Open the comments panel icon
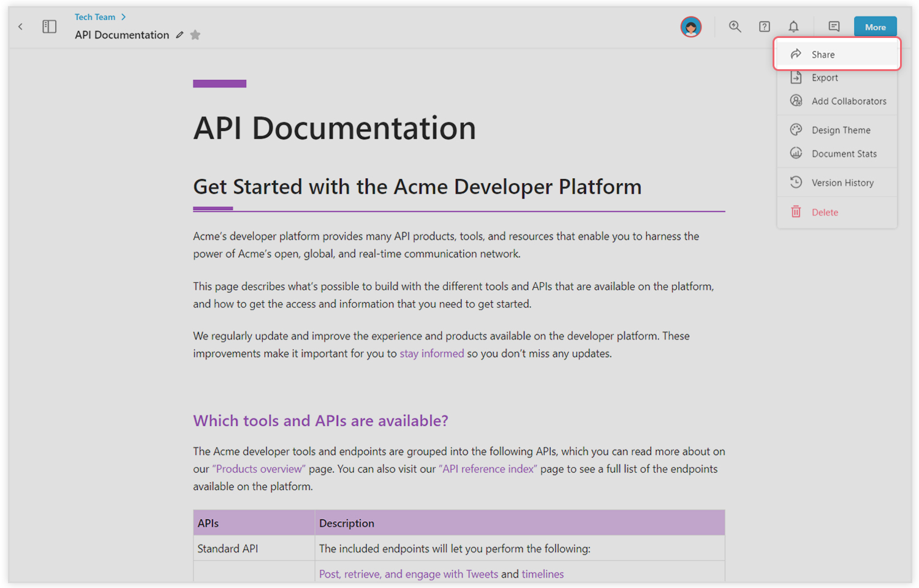The height and width of the screenshot is (588, 919). [834, 26]
